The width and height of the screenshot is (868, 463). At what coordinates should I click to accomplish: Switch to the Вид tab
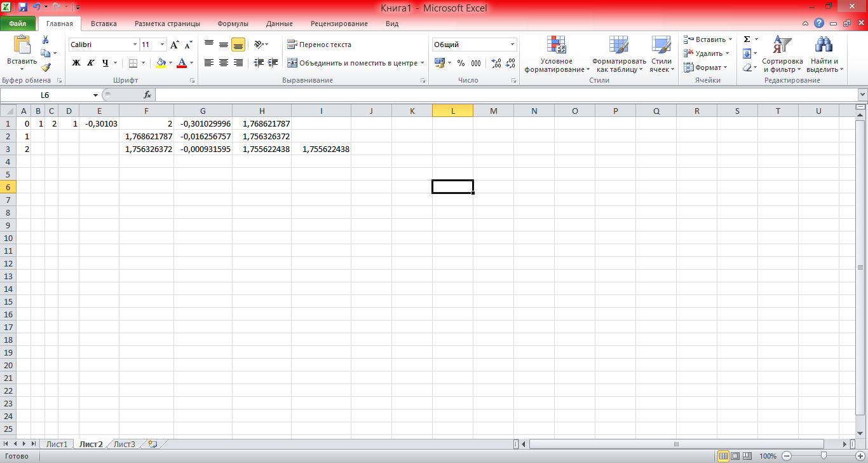coord(392,24)
